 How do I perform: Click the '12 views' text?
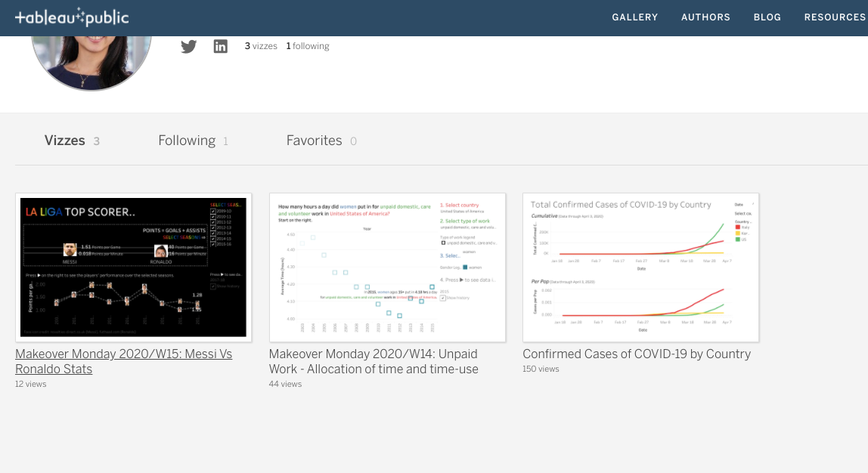point(30,384)
